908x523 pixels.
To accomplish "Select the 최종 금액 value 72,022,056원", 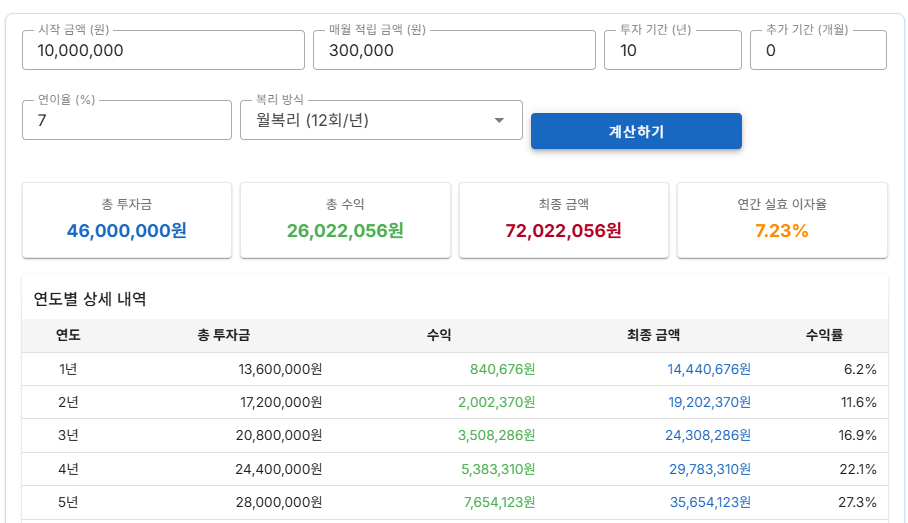I will tap(563, 231).
